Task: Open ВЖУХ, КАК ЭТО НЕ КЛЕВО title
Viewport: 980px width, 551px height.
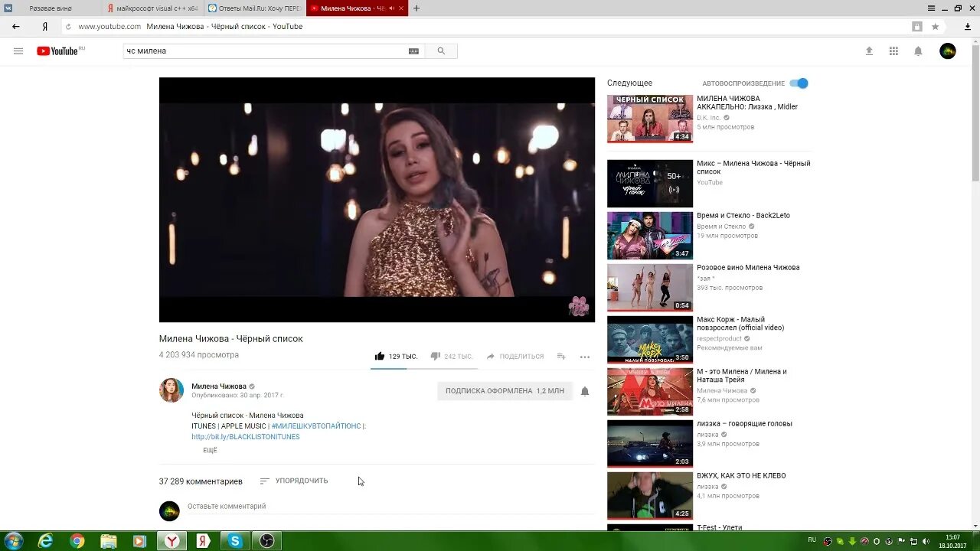Action: (x=741, y=476)
